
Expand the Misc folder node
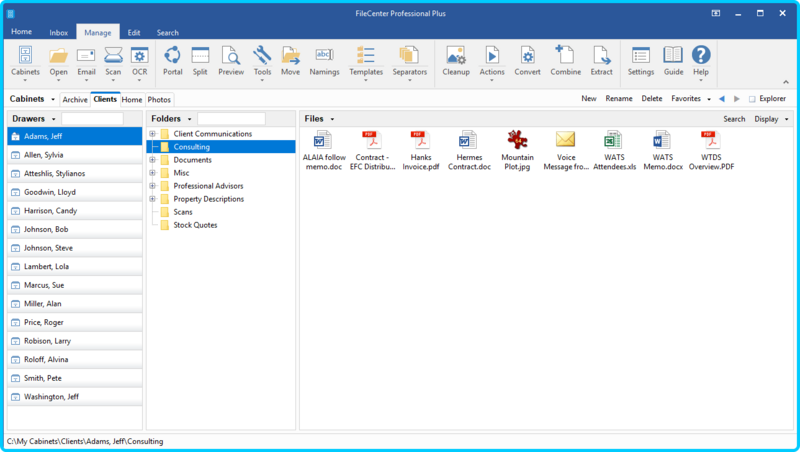[152, 173]
